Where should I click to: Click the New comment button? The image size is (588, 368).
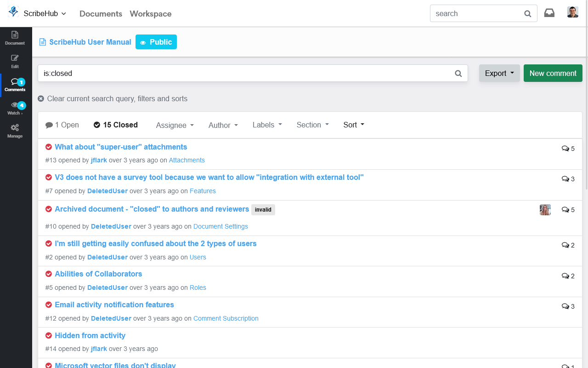(x=553, y=73)
